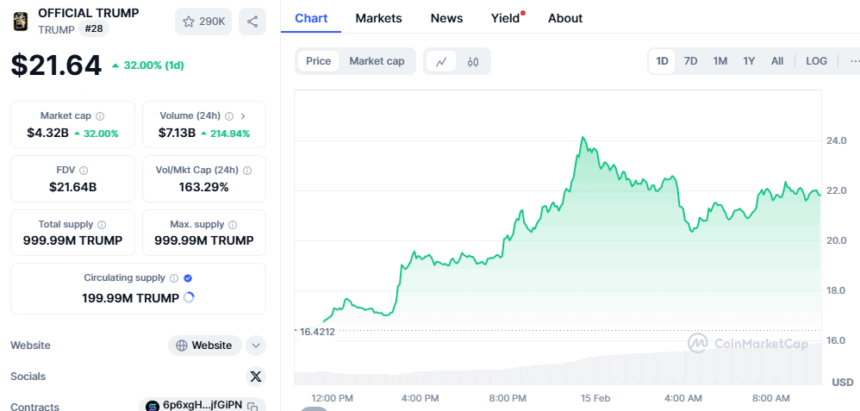
Task: Switch to the Markets tab
Action: [x=378, y=18]
